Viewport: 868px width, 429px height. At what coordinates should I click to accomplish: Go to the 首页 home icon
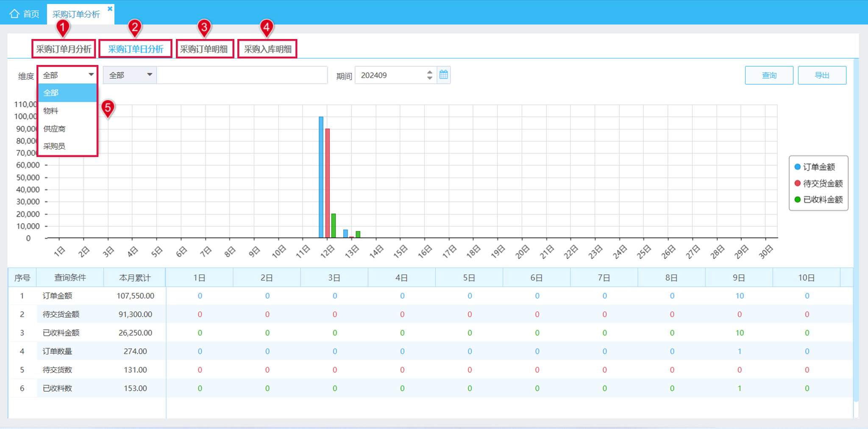(x=14, y=14)
